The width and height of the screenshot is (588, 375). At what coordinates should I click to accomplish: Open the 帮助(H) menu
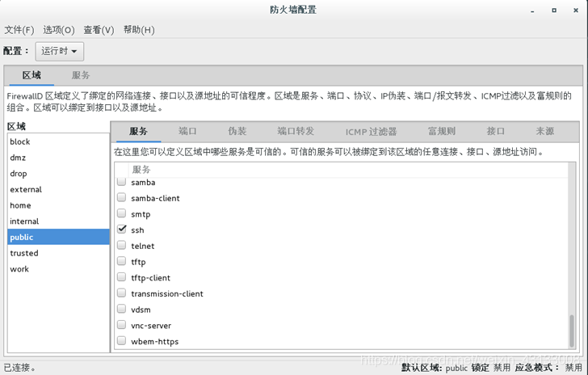point(139,30)
